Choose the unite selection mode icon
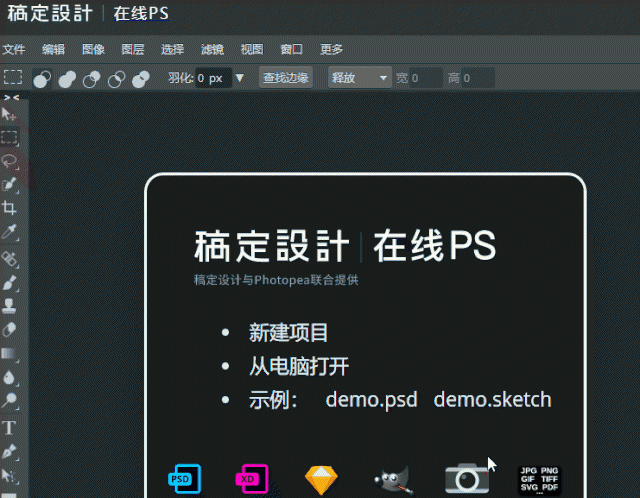Viewport: 640px width, 498px height. click(x=67, y=78)
